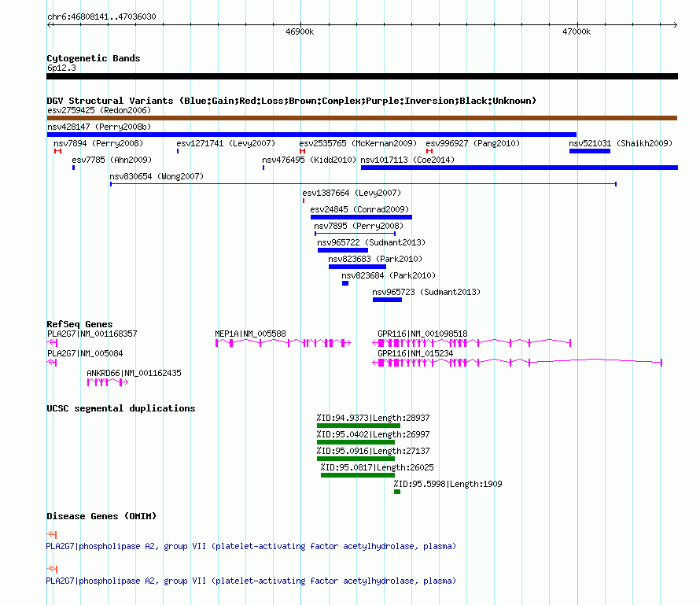
Task: Click the nsv7895 (Perry2008) thin line variant
Action: (x=355, y=234)
